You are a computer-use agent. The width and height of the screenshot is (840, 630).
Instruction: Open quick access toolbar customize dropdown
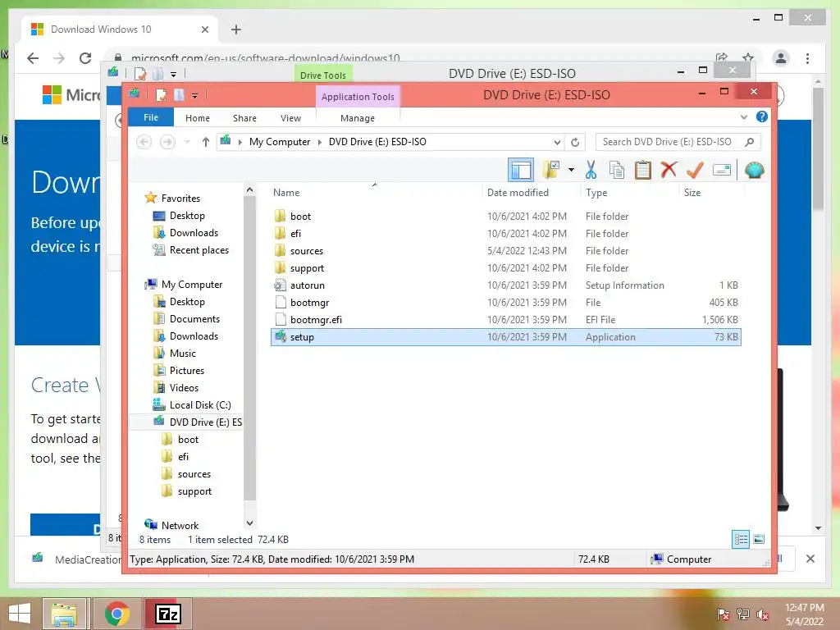pos(194,96)
